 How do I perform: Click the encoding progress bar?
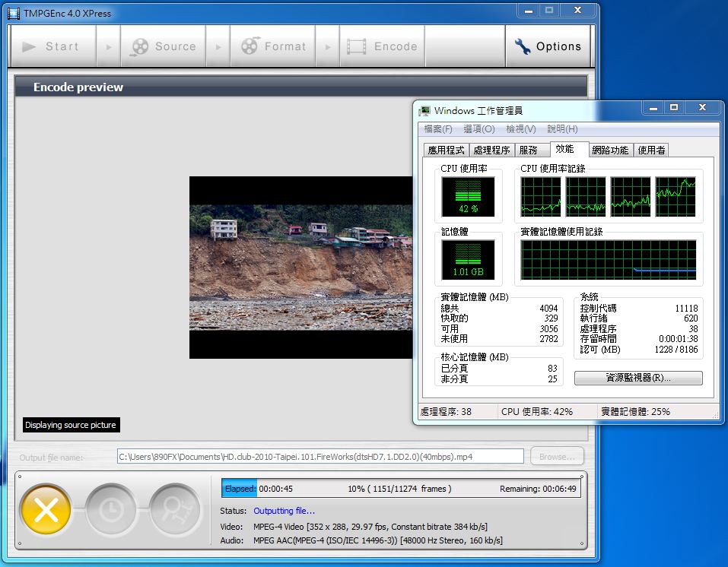[x=400, y=489]
